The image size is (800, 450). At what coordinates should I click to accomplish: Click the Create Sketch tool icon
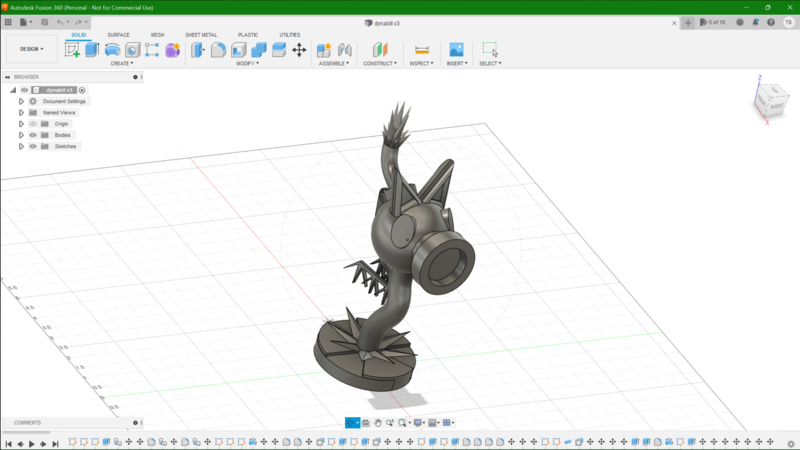point(72,49)
